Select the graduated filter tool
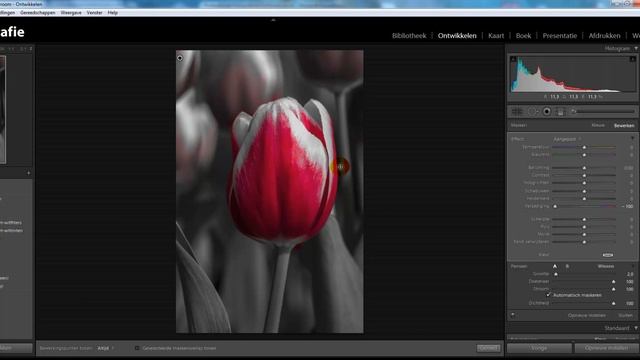 (x=560, y=111)
